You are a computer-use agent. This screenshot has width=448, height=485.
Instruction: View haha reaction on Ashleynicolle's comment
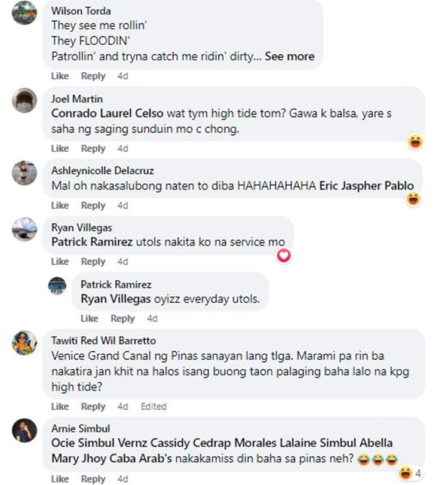tap(413, 198)
